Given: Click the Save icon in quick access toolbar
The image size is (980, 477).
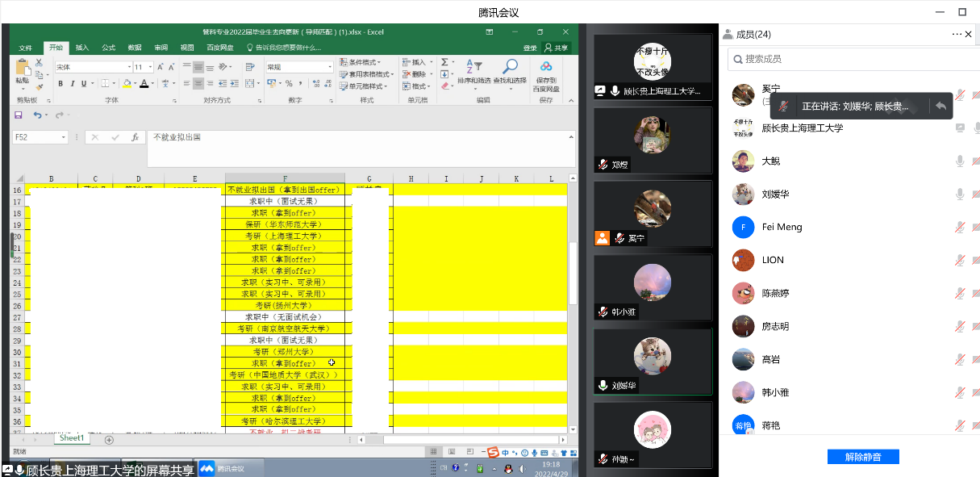Looking at the screenshot, I should pyautogui.click(x=19, y=115).
